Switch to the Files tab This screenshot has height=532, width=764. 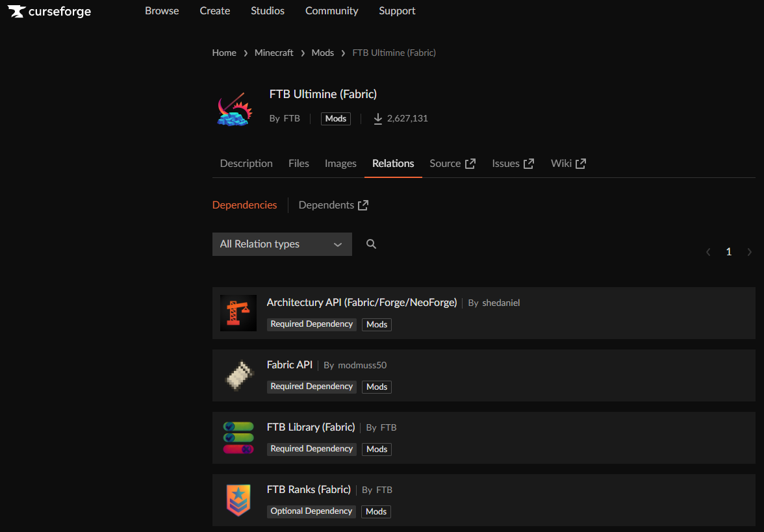[x=299, y=164]
